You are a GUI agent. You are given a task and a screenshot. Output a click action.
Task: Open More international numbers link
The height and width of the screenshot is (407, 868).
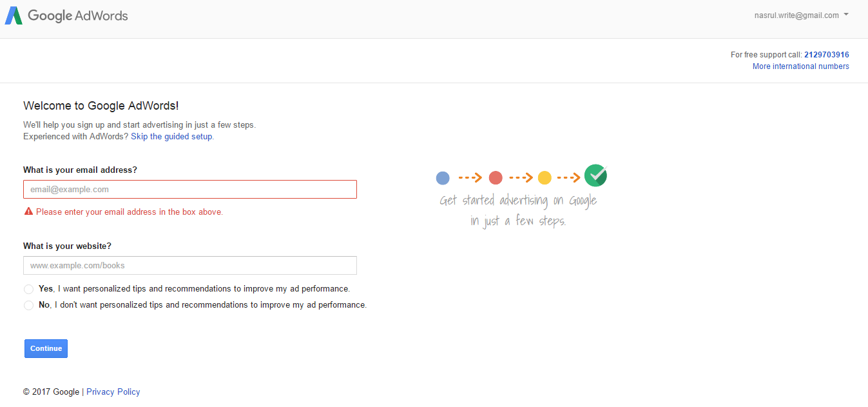tap(801, 66)
